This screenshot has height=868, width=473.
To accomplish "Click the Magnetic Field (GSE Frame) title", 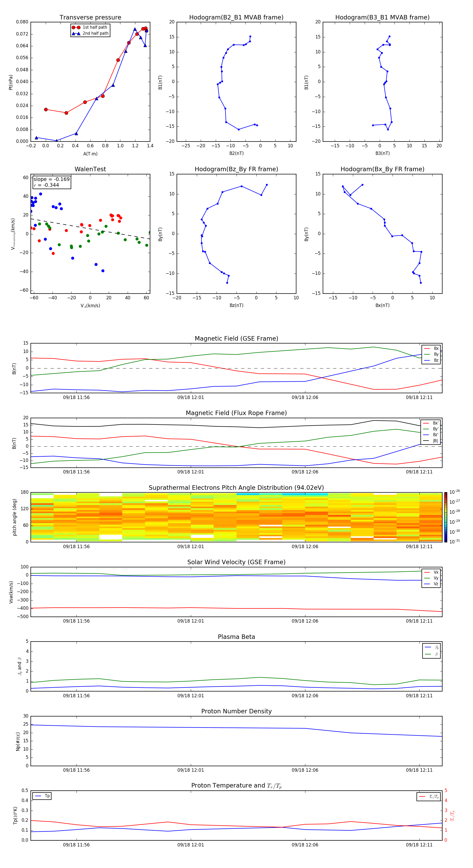I will 236,339.
